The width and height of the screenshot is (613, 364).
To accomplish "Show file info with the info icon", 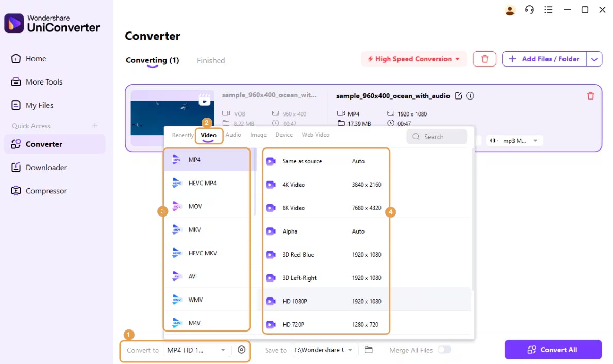I will 470,96.
